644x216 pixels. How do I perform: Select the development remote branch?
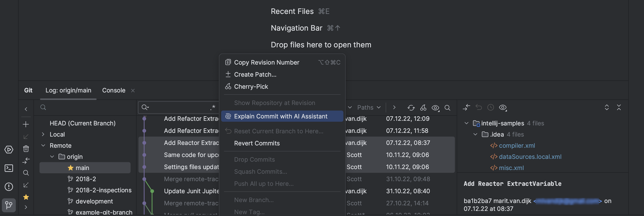[x=94, y=201]
